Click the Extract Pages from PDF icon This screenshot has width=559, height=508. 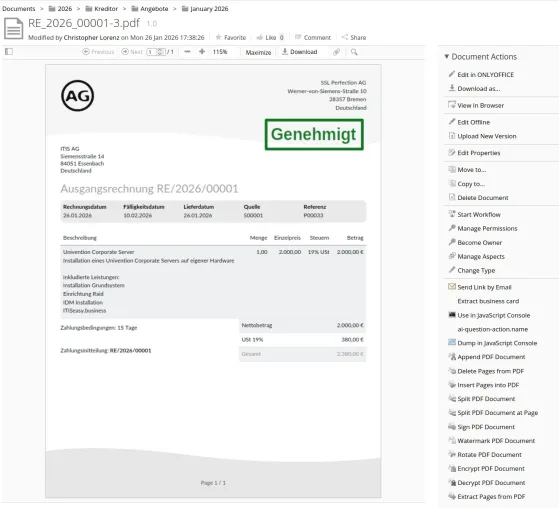[452, 496]
